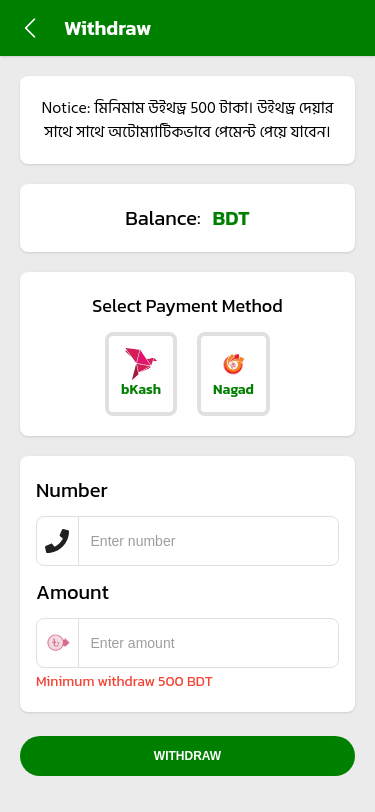This screenshot has width=375, height=812.
Task: Click the Bengali notice text card
Action: pyautogui.click(x=188, y=120)
